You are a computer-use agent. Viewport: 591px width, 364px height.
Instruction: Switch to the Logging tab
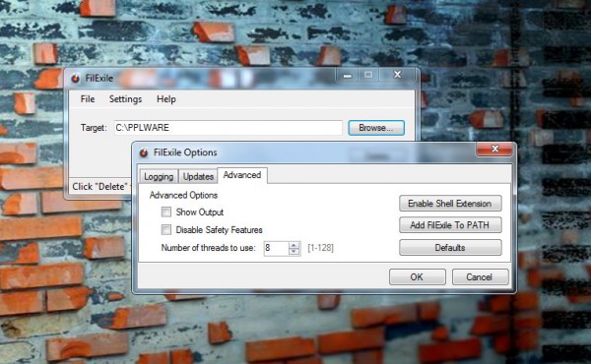tap(159, 176)
